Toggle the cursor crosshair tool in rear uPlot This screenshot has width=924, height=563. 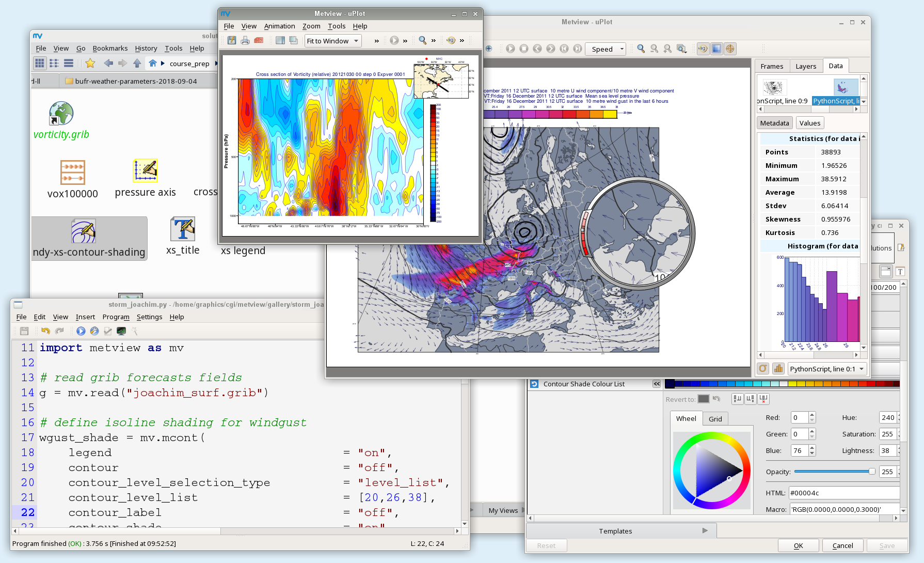pos(730,49)
